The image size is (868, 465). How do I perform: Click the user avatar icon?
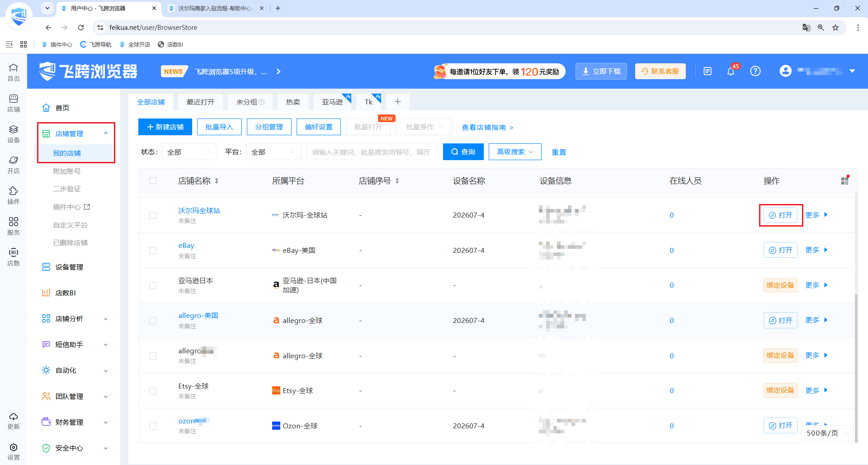click(x=786, y=71)
